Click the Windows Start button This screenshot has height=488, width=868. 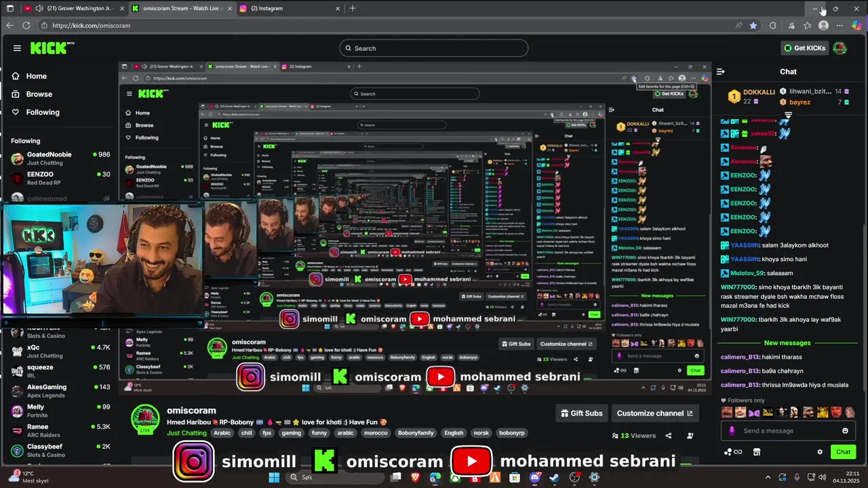coord(274,477)
